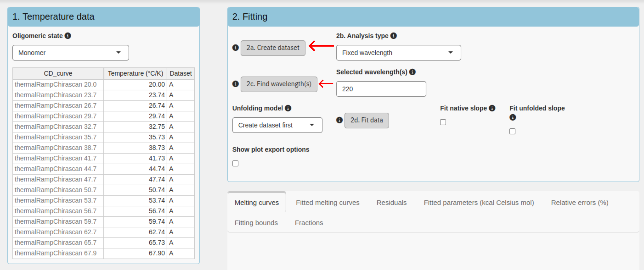The height and width of the screenshot is (270, 644).
Task: Click info icon next to Oligomeric state
Action: pyautogui.click(x=68, y=36)
